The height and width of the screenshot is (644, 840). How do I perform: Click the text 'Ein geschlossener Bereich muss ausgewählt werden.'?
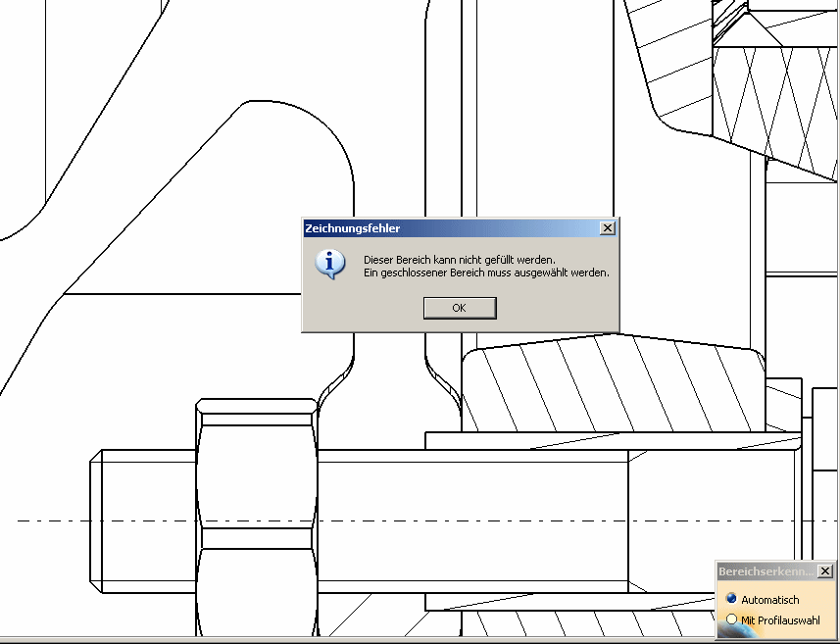[486, 272]
